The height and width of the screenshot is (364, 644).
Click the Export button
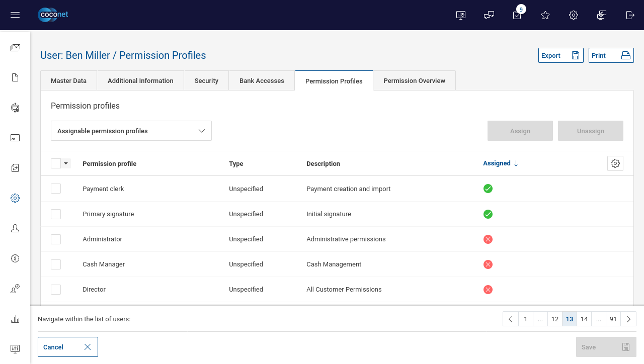[x=561, y=55]
